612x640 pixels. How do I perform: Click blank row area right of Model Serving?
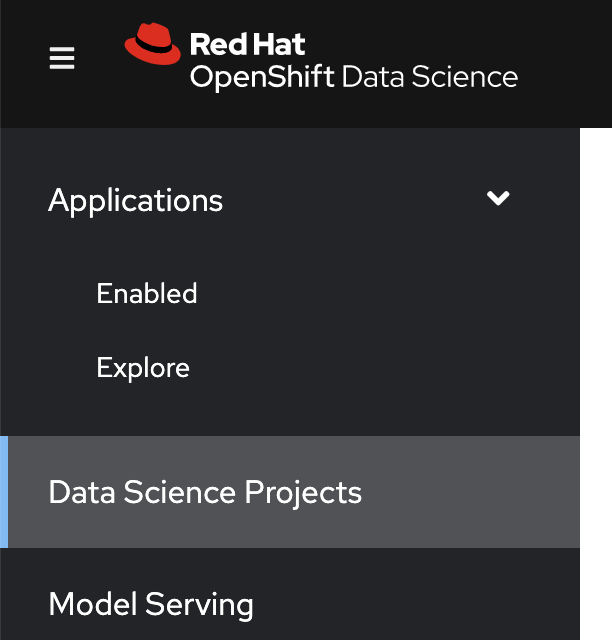pyautogui.click(x=420, y=604)
